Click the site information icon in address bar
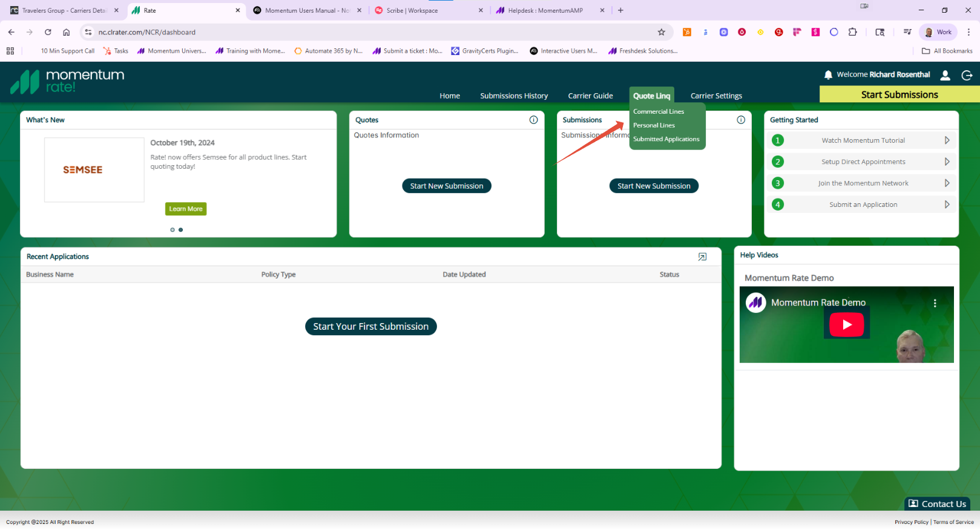This screenshot has height=530, width=980. pyautogui.click(x=88, y=32)
